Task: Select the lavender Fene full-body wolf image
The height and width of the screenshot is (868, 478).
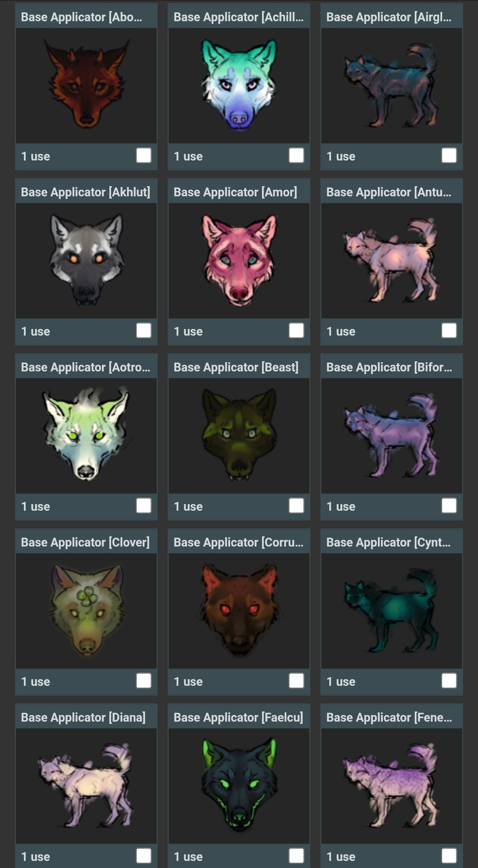Action: click(391, 785)
